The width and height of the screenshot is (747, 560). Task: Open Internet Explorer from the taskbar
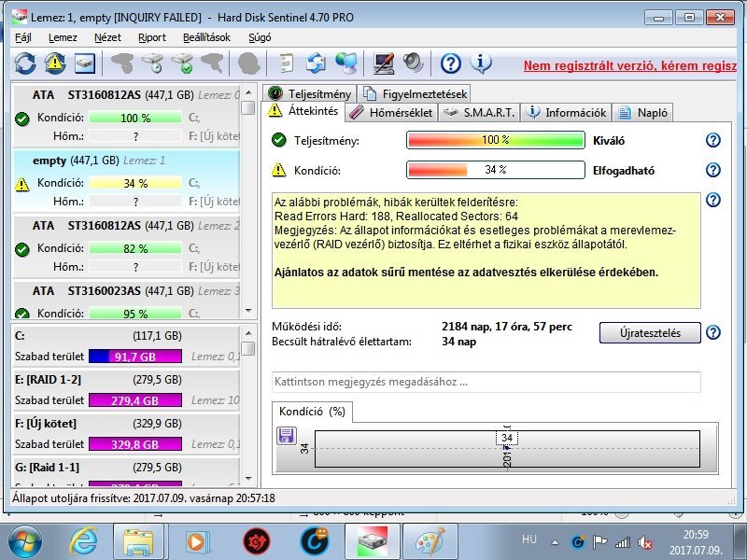pyautogui.click(x=83, y=541)
